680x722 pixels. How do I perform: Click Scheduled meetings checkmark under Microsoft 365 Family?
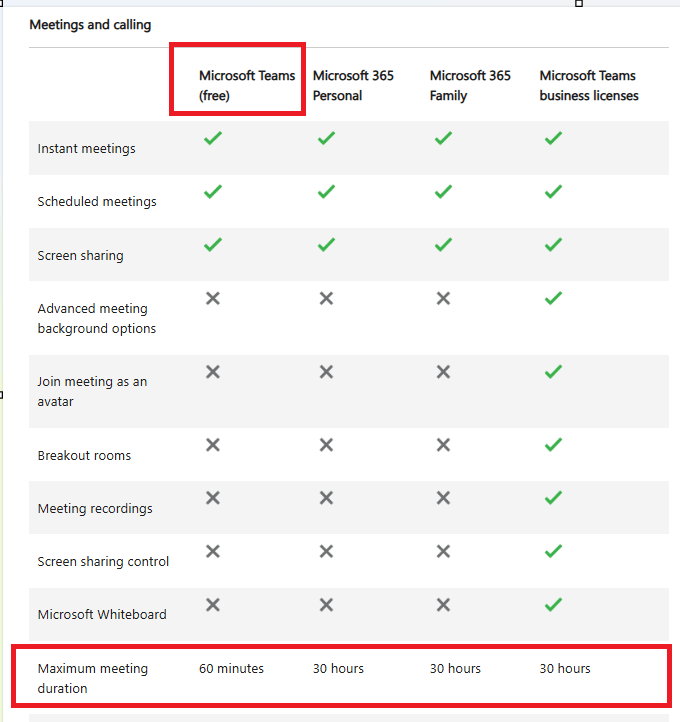(443, 192)
